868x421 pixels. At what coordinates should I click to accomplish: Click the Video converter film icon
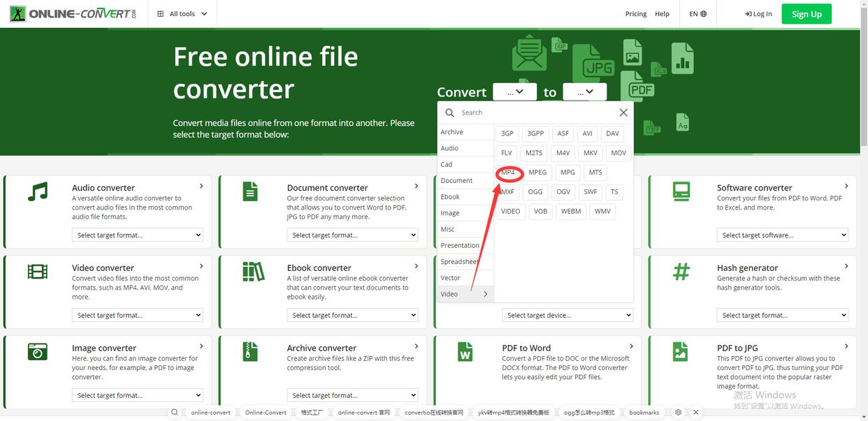38,272
